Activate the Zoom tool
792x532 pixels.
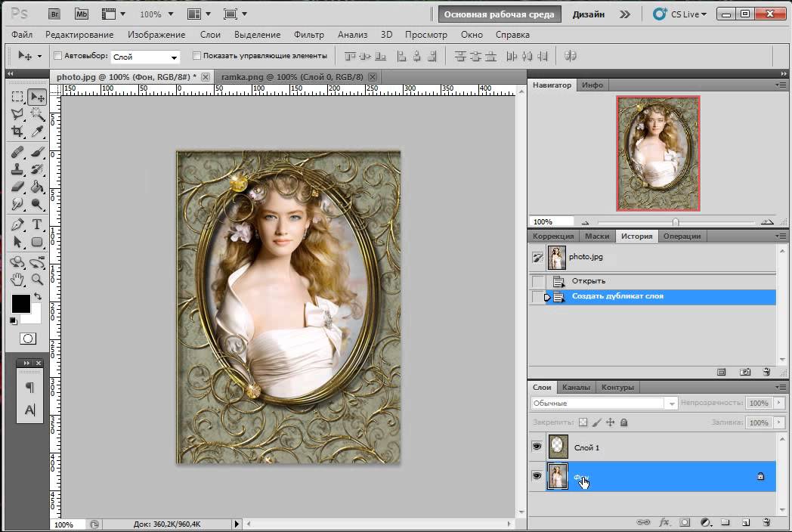37,280
